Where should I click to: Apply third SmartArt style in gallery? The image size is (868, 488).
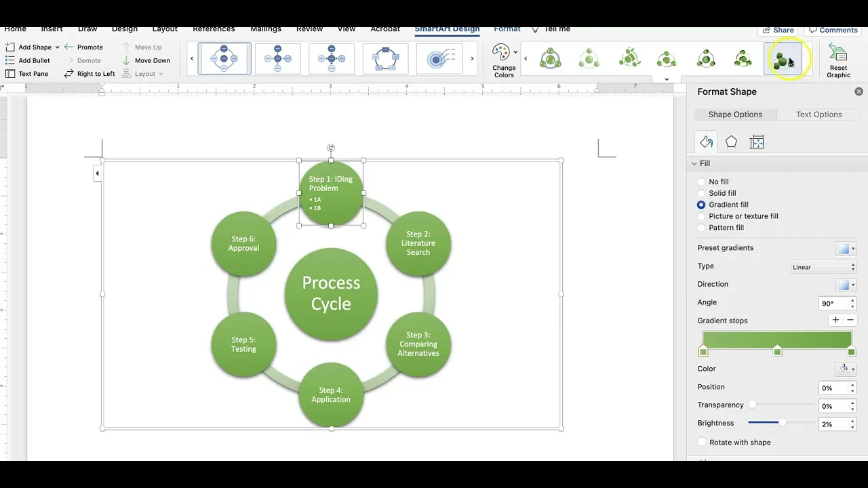point(629,59)
